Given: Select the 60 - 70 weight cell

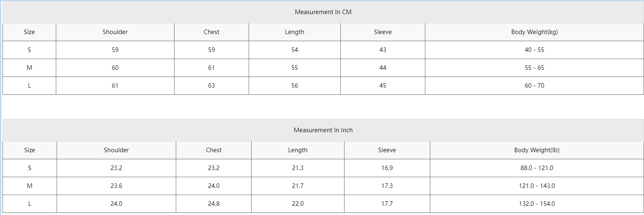Looking at the screenshot, I should tap(534, 86).
